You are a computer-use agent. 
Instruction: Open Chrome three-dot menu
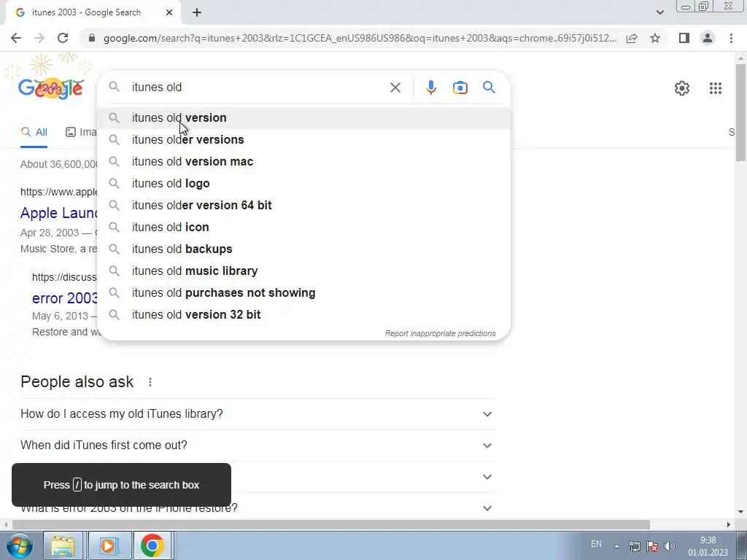[x=731, y=38]
